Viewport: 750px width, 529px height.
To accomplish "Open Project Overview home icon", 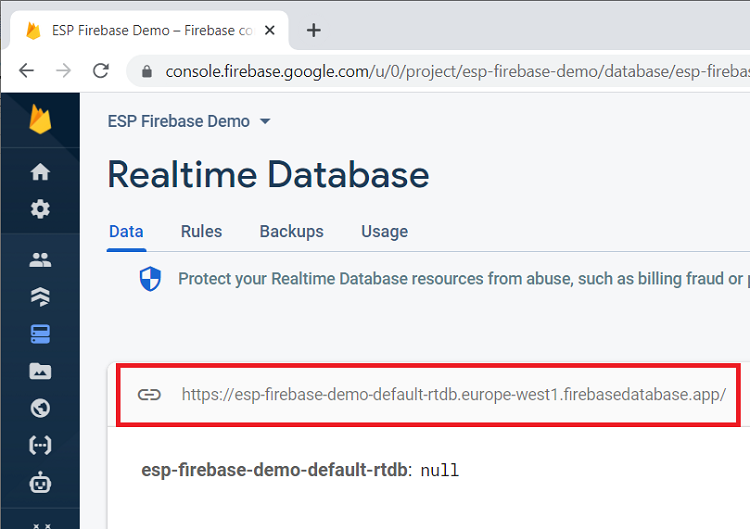I will [x=40, y=172].
